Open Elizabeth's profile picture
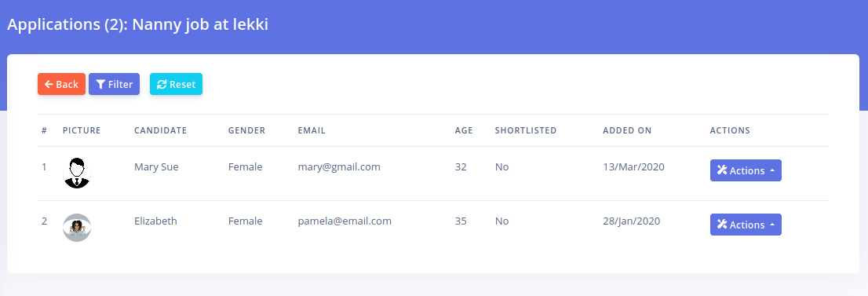868x296 pixels. pos(77,228)
